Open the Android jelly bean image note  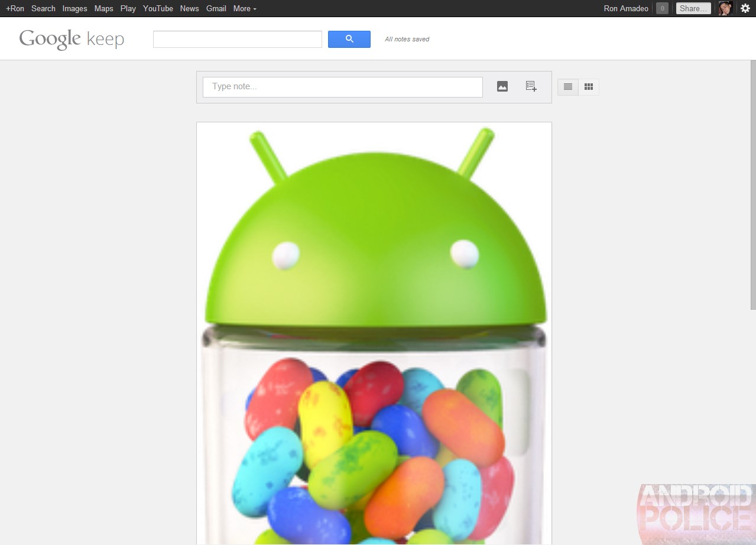[374, 331]
